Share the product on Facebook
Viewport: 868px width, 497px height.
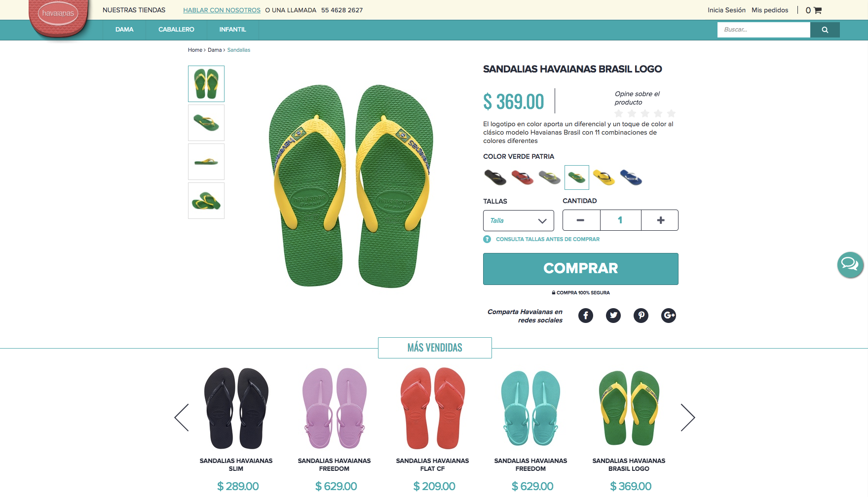pos(586,316)
